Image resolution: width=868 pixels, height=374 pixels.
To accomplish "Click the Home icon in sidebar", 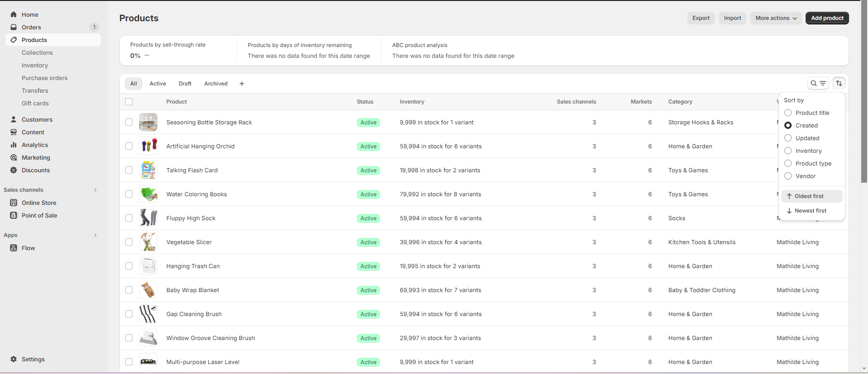I will point(14,14).
